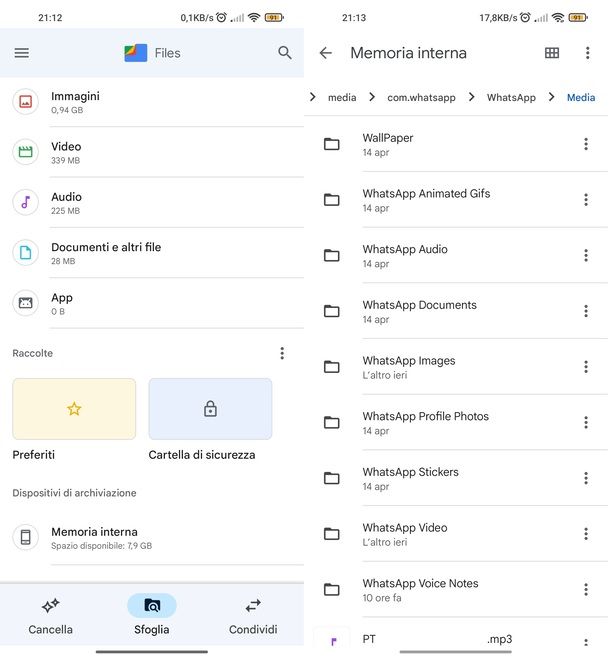This screenshot has width=610, height=657.
Task: Open WhatsApp Images folder icon
Action: click(332, 367)
